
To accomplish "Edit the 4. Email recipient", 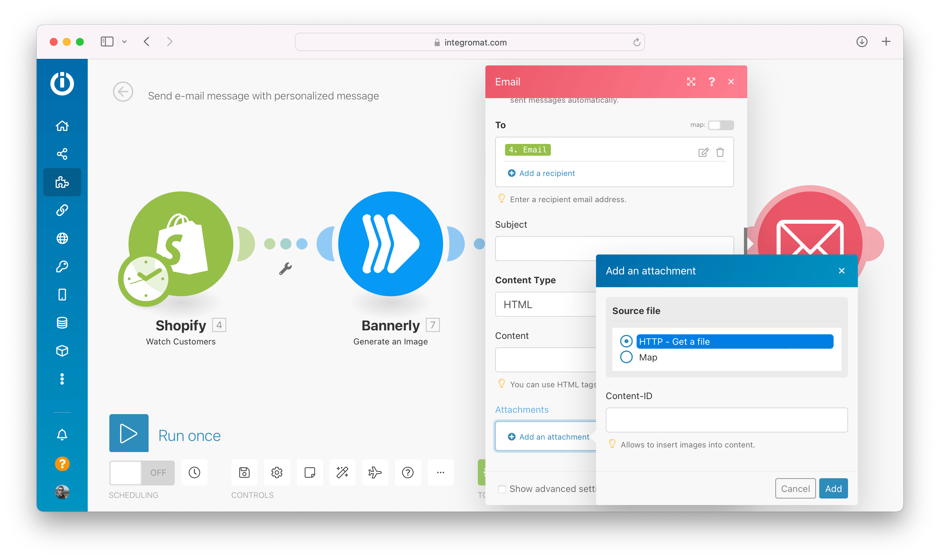I will point(703,152).
